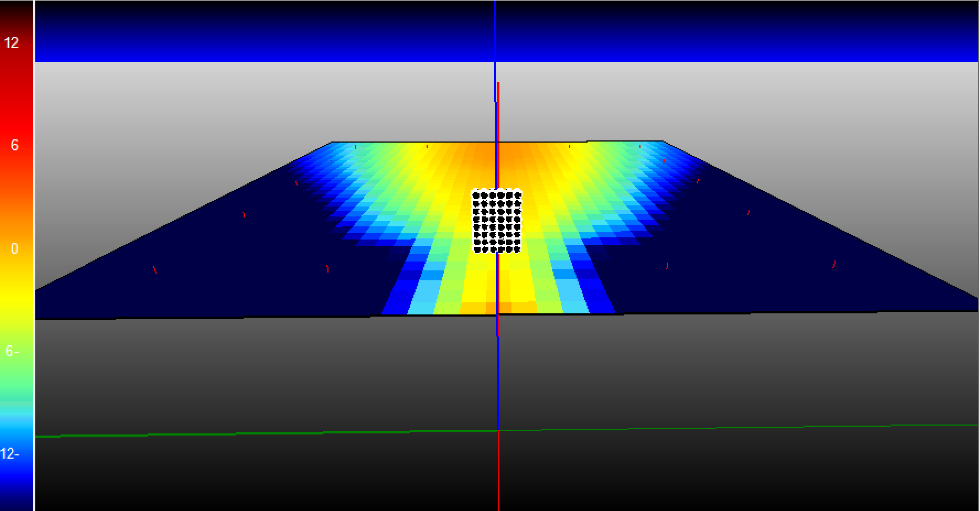The image size is (980, 511).
Task: Select the leftmost red marker on the floor
Action: 155,270
